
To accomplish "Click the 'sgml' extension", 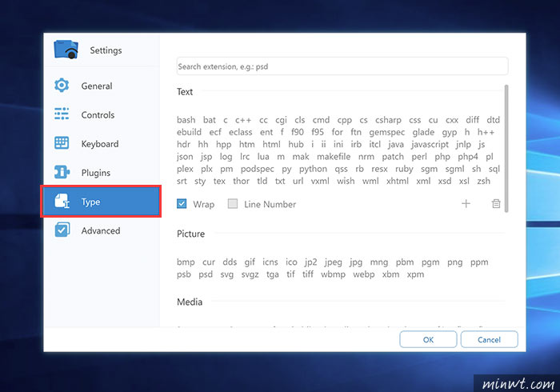I will pyautogui.click(x=454, y=170).
